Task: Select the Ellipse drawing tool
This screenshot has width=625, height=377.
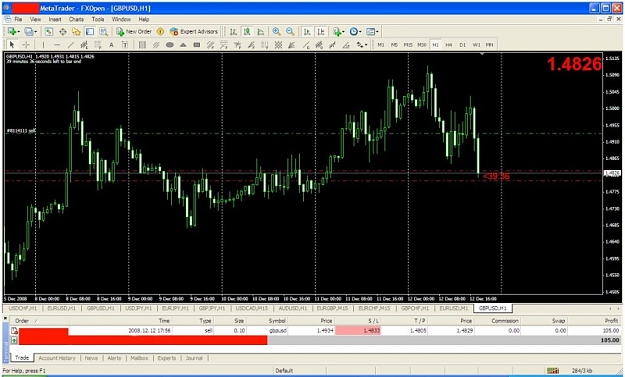Action: (169, 45)
